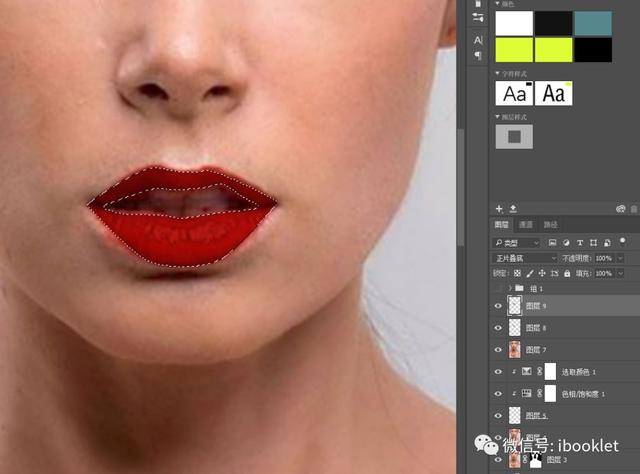Hide layer 图层 7 with eye icon
Viewport: 640px width, 474px height.
[x=498, y=350]
